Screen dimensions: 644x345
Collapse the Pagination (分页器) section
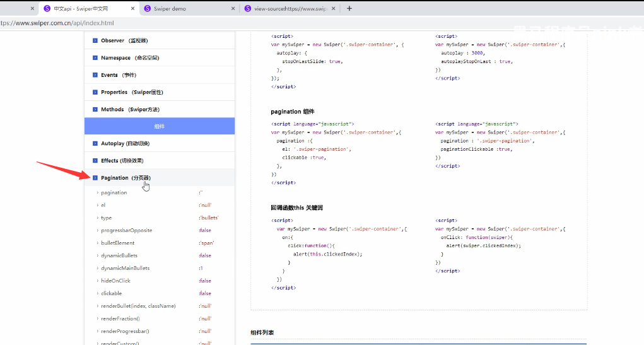(x=160, y=178)
